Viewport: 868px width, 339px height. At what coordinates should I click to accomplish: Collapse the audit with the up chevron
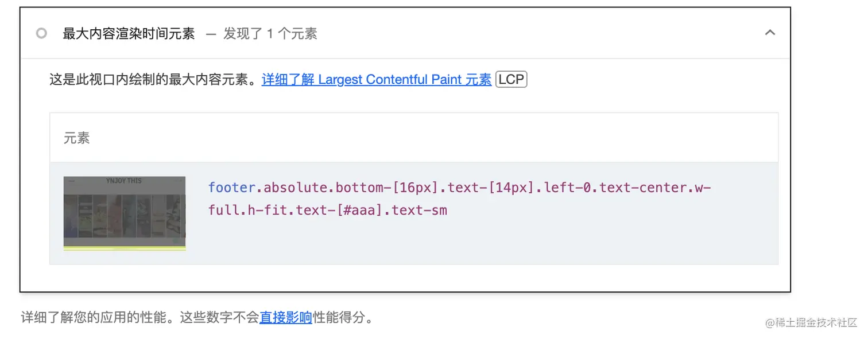[770, 33]
